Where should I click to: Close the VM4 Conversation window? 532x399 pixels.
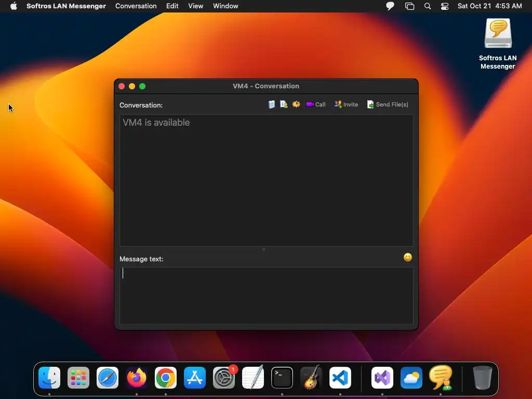click(122, 86)
